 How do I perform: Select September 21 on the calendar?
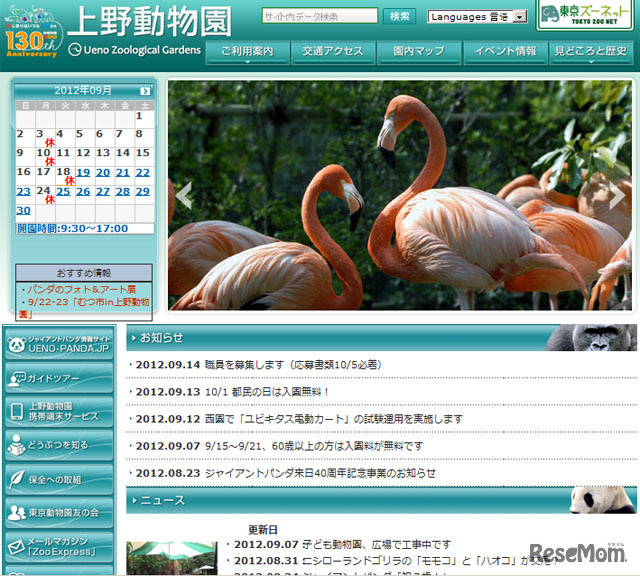pyautogui.click(x=122, y=173)
